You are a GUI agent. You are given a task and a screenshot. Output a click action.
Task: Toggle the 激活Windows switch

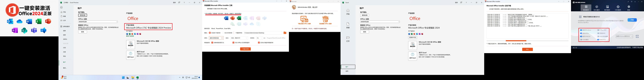point(581,30)
